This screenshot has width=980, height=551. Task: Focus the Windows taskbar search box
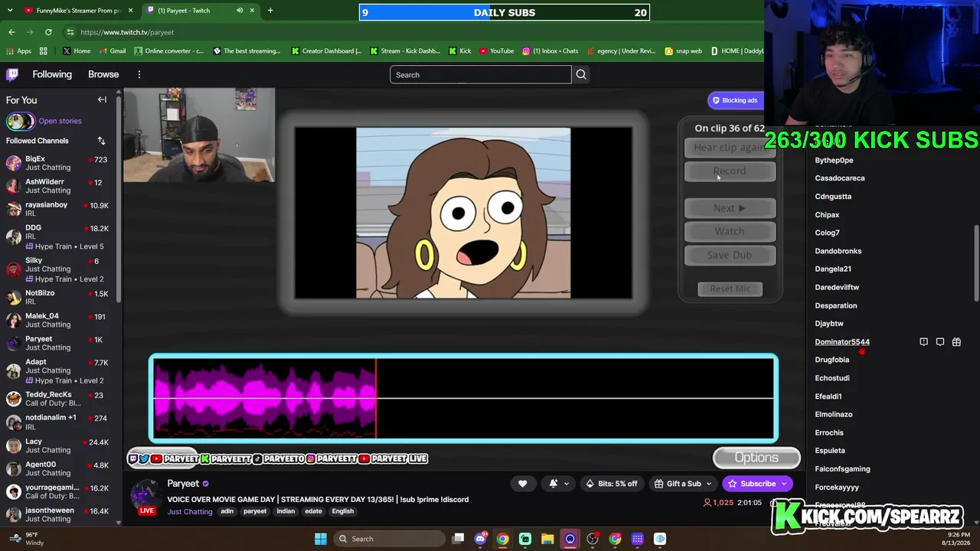(x=390, y=539)
